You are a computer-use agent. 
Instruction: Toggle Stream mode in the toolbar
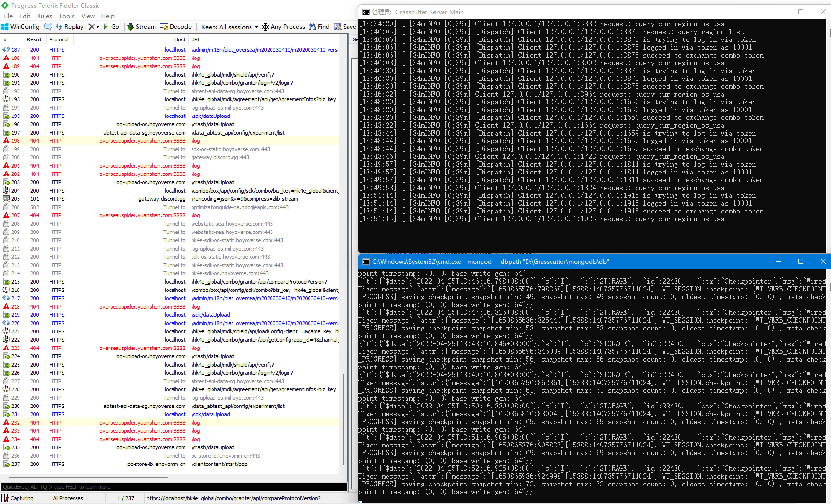141,26
